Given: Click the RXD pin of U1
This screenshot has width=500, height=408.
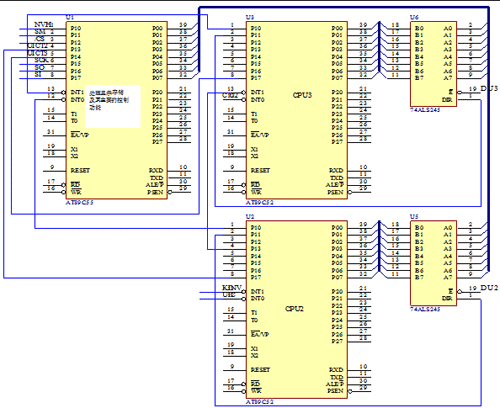Looking at the screenshot, I should pos(156,170).
